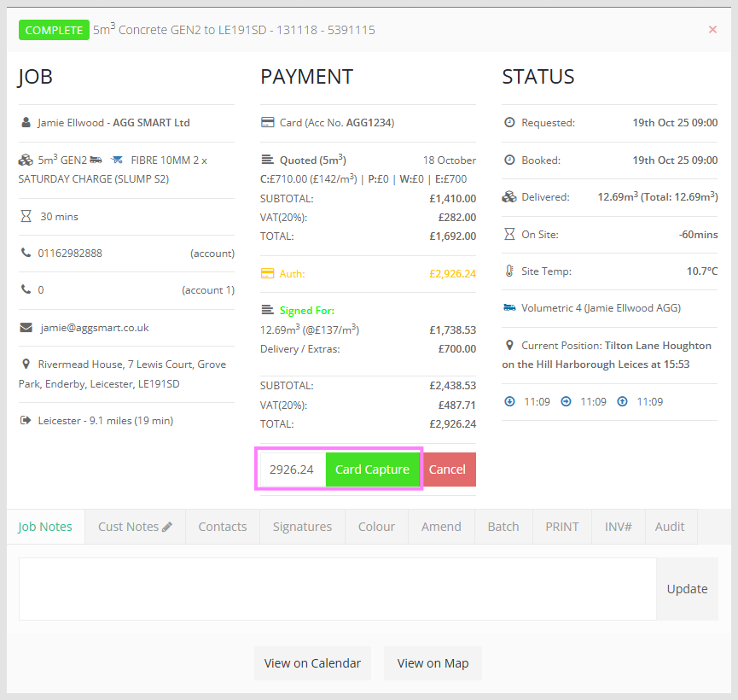Click the green COMPLETE status badge
Screen dimensions: 738x700
[x=54, y=30]
